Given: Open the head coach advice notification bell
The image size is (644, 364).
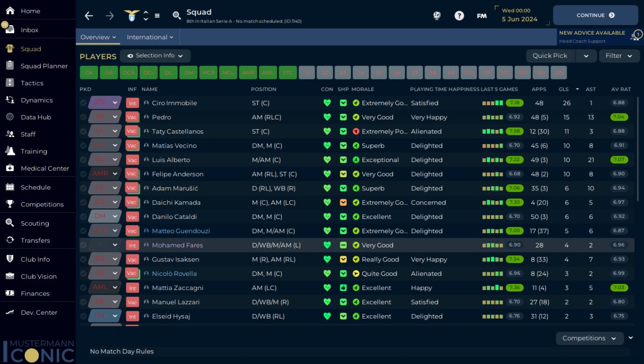Looking at the screenshot, I should tap(635, 36).
